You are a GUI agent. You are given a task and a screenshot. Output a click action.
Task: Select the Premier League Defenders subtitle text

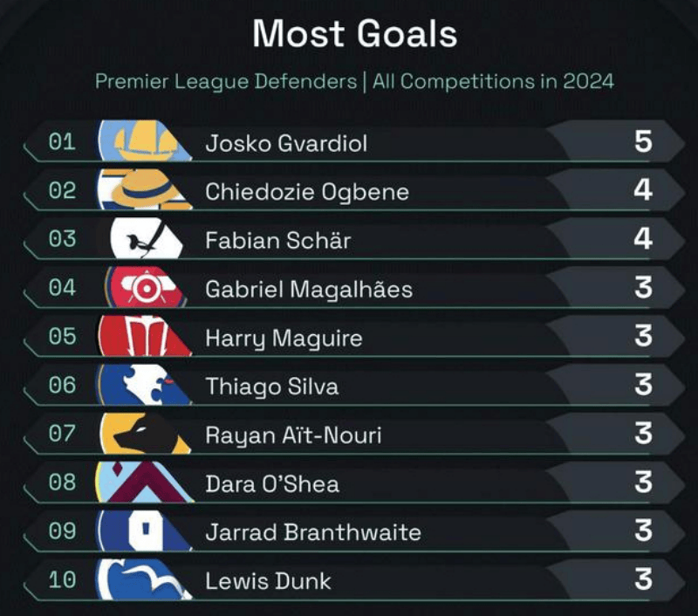(x=226, y=81)
